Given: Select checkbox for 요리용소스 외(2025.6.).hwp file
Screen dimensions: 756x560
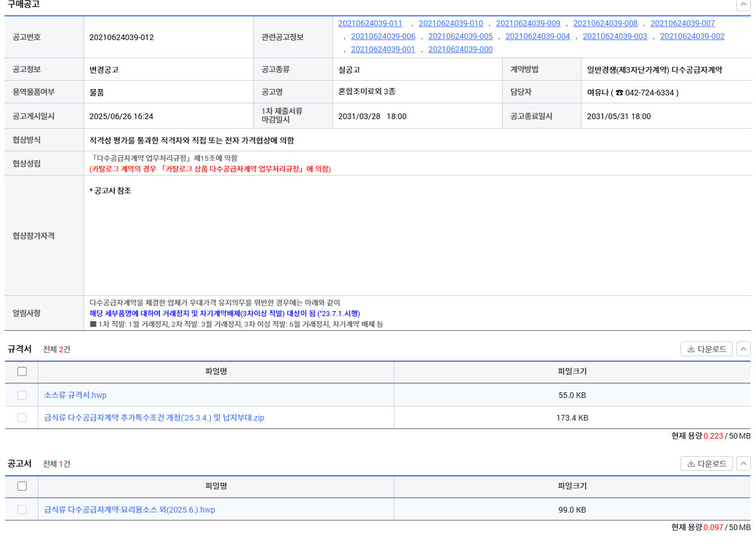Looking at the screenshot, I should pos(22,510).
